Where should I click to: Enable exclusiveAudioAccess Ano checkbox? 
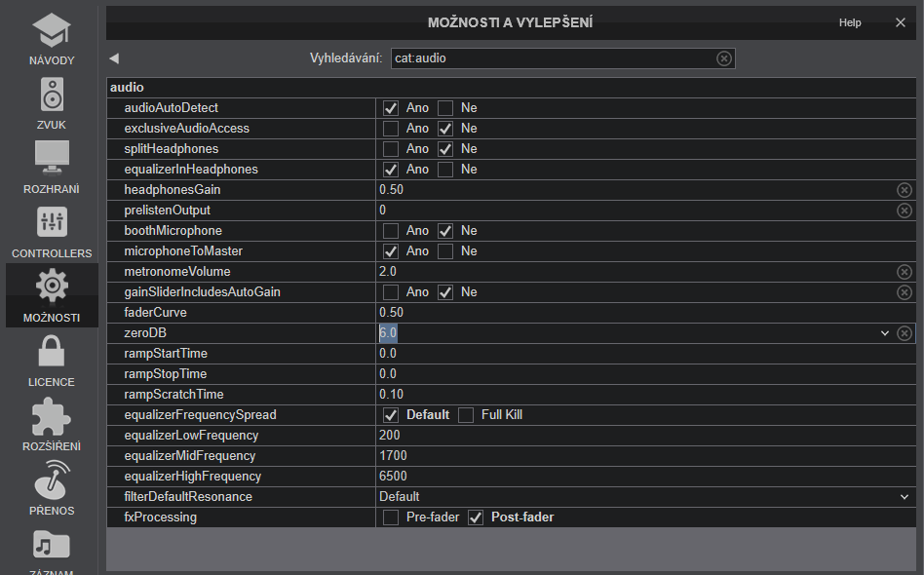pos(391,129)
